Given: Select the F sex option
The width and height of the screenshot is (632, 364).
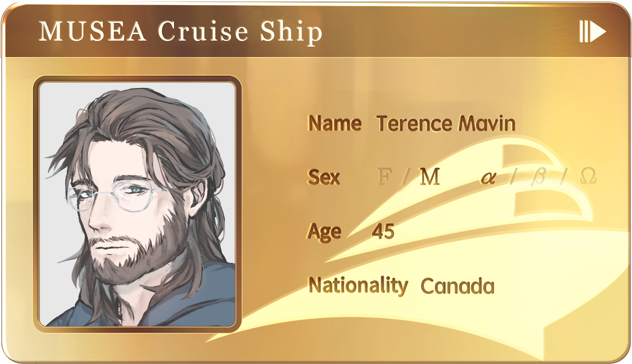Looking at the screenshot, I should [384, 178].
